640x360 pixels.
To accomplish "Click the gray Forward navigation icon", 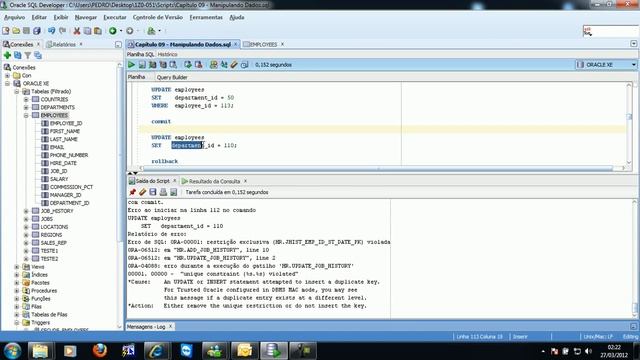I will click(130, 31).
